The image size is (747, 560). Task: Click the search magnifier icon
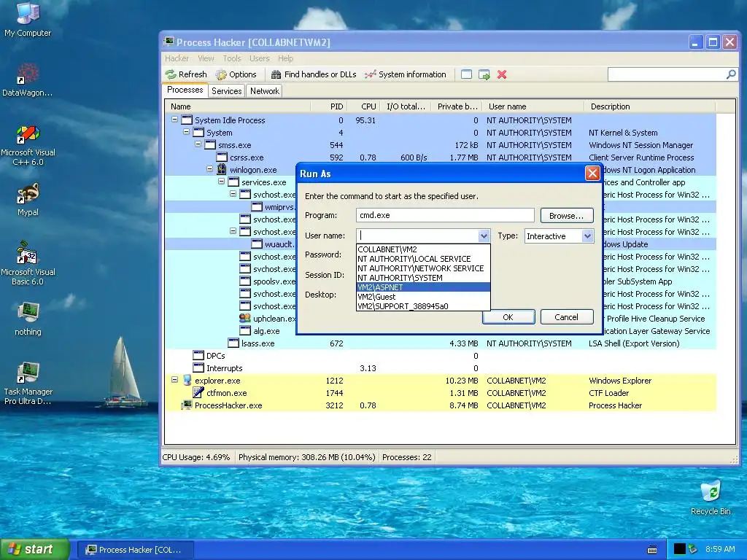tap(731, 74)
